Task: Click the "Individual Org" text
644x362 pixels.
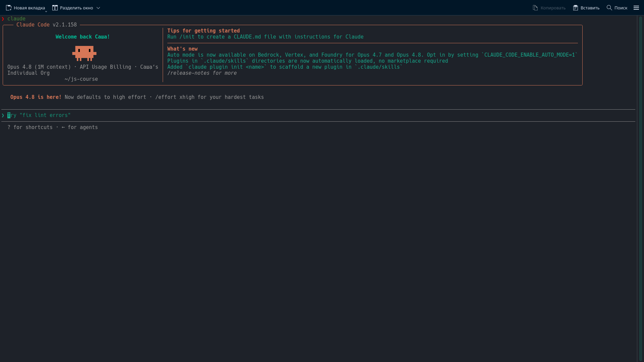Action: [x=29, y=73]
